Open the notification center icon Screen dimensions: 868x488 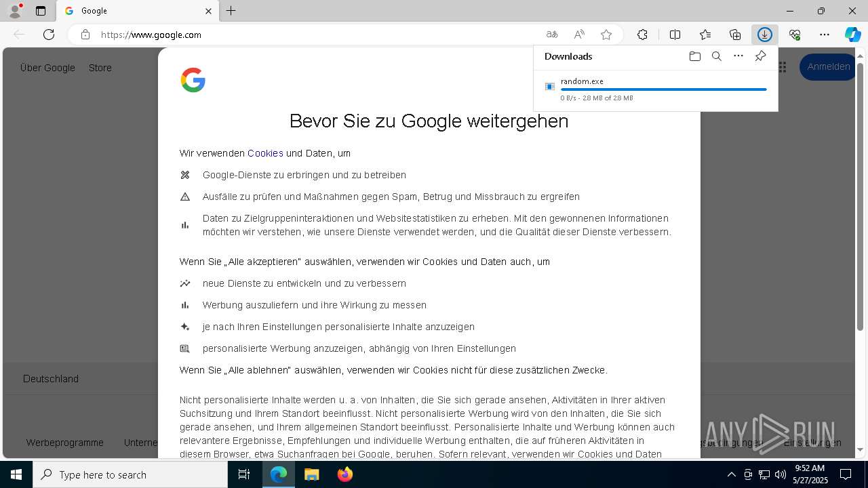(846, 474)
